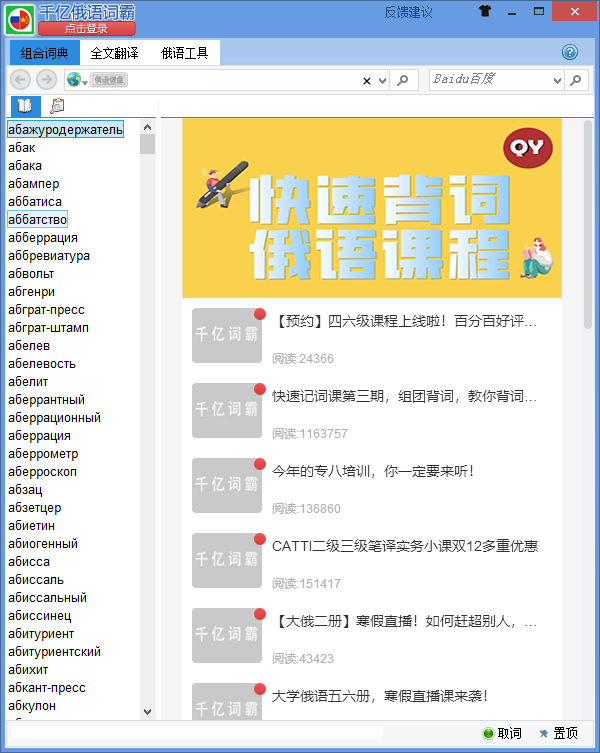The height and width of the screenshot is (753, 600).
Task: Select the word абелит
Action: (x=28, y=381)
